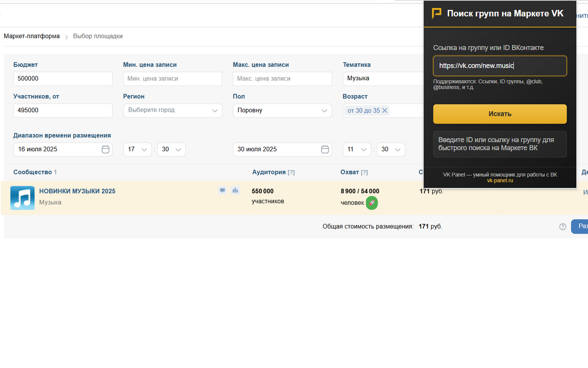Focus the Мин. цена записи field
588x368 pixels.
[x=173, y=79]
